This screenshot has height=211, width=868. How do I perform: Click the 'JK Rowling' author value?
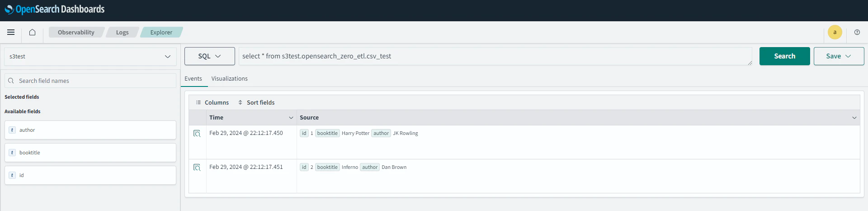tap(406, 134)
